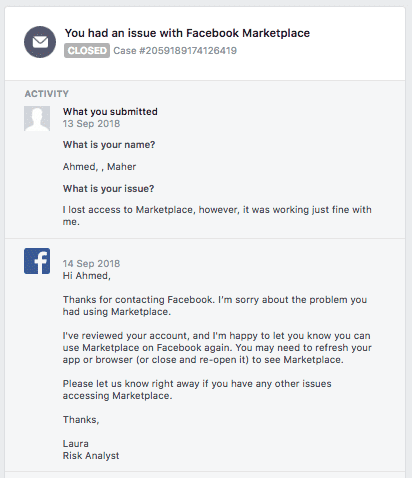412x478 pixels.
Task: Click the 'What is your name?' question
Action: tap(109, 145)
